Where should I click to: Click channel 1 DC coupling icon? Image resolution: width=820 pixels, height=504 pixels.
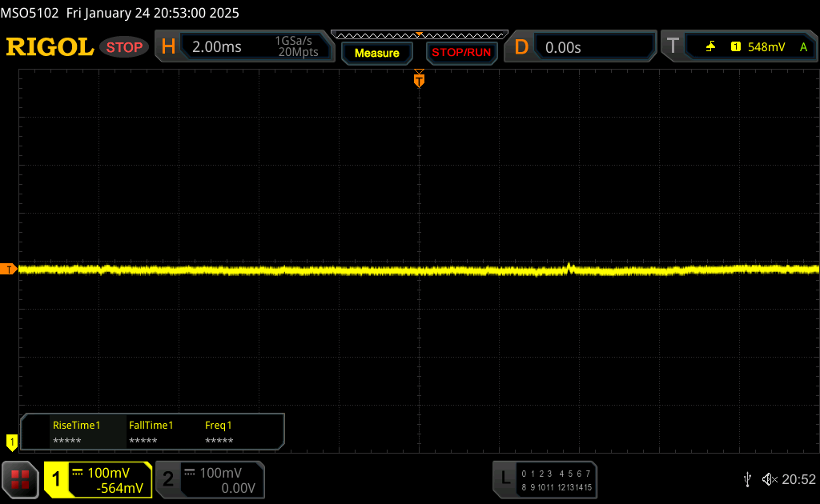pyautogui.click(x=78, y=473)
